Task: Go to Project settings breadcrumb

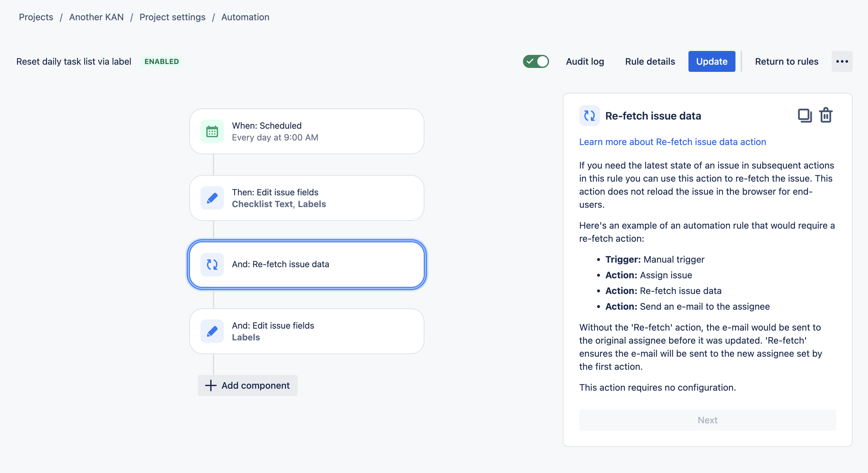Action: (172, 17)
